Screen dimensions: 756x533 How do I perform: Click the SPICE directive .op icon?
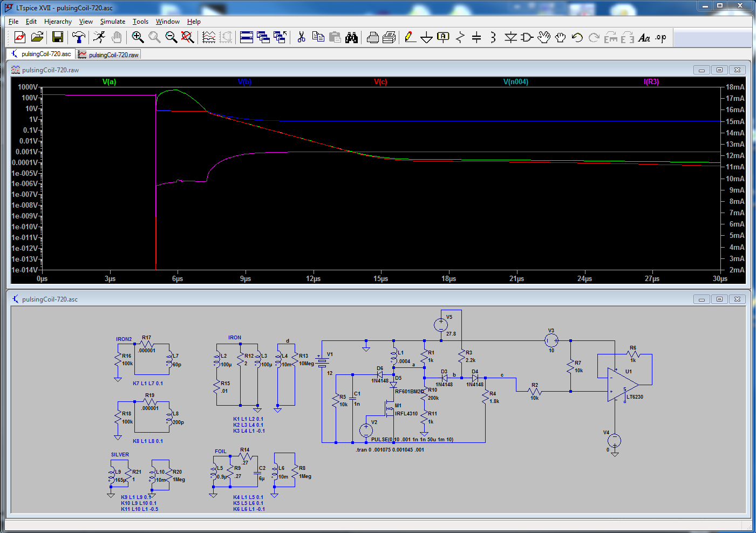pos(661,37)
